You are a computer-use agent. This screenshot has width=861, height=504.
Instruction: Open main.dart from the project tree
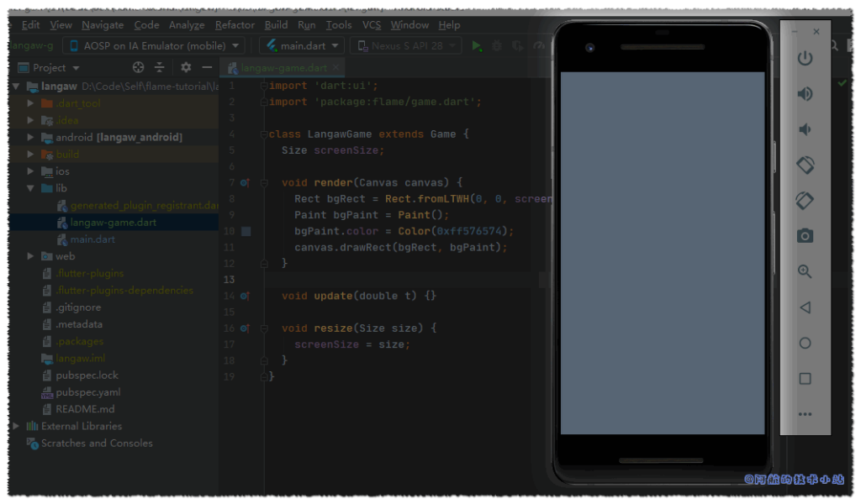pyautogui.click(x=92, y=239)
